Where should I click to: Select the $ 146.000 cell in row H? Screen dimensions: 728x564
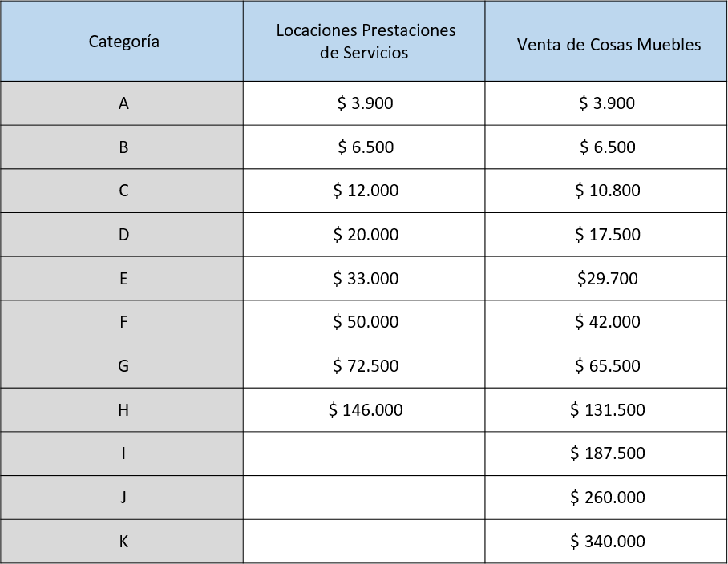364,410
